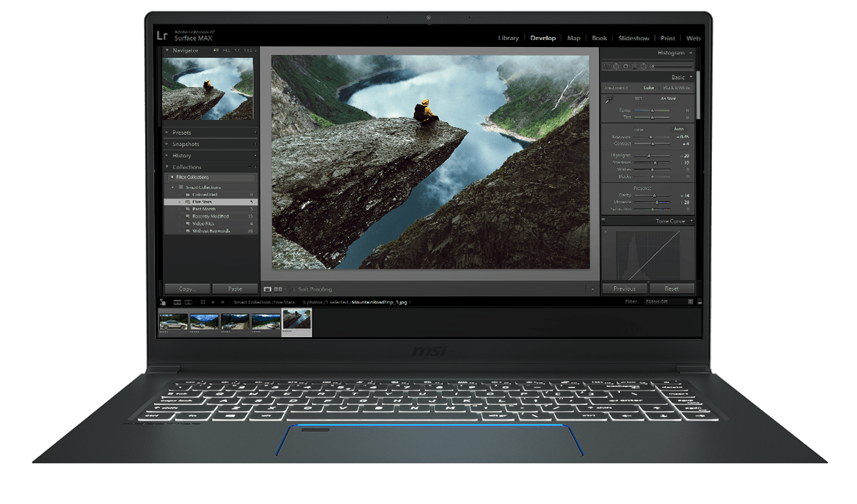Switch to Before/After view icon
The width and height of the screenshot is (857, 504).
click(278, 289)
